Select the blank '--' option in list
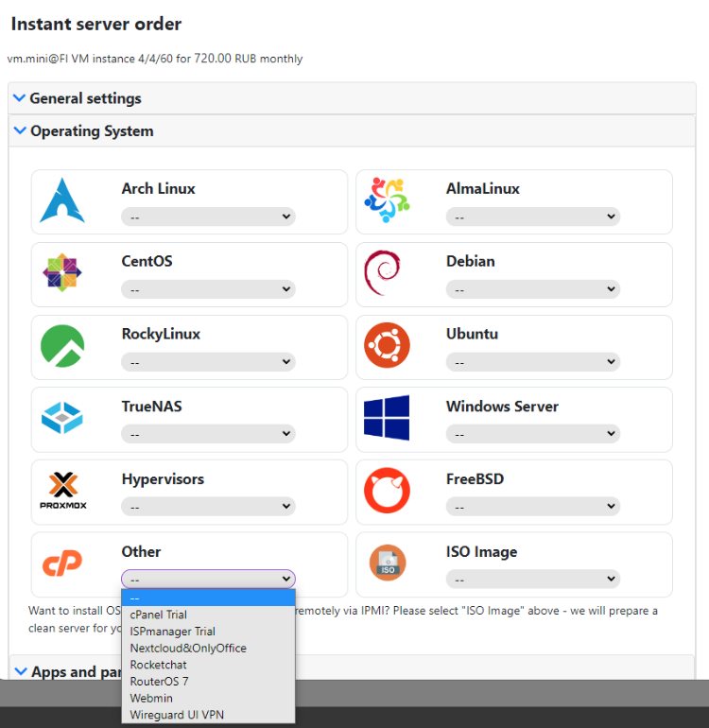This screenshot has height=728, width=709. click(208, 598)
